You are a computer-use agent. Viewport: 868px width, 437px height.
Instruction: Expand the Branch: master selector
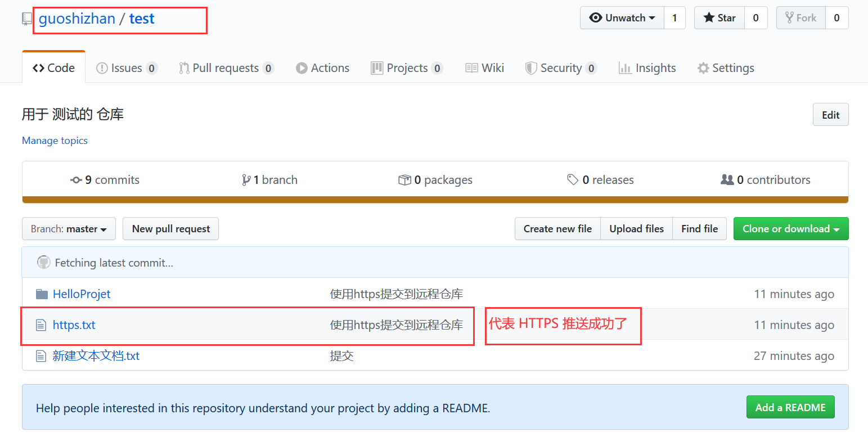69,229
